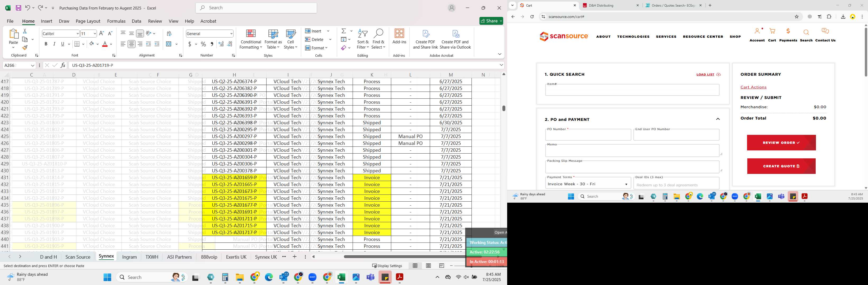Click the LOAD LIST link
This screenshot has width=868, height=285.
(708, 74)
